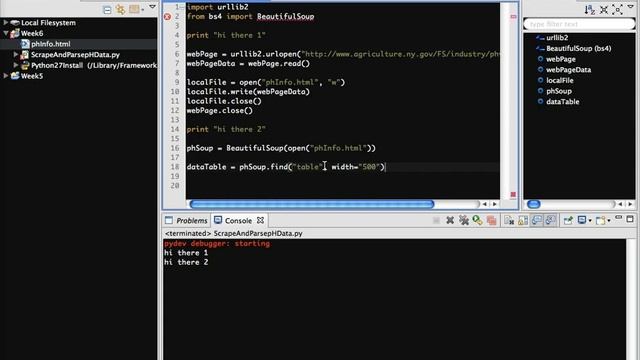Click sort alphabetically icon in Outline
The image size is (640, 360).
(589, 10)
